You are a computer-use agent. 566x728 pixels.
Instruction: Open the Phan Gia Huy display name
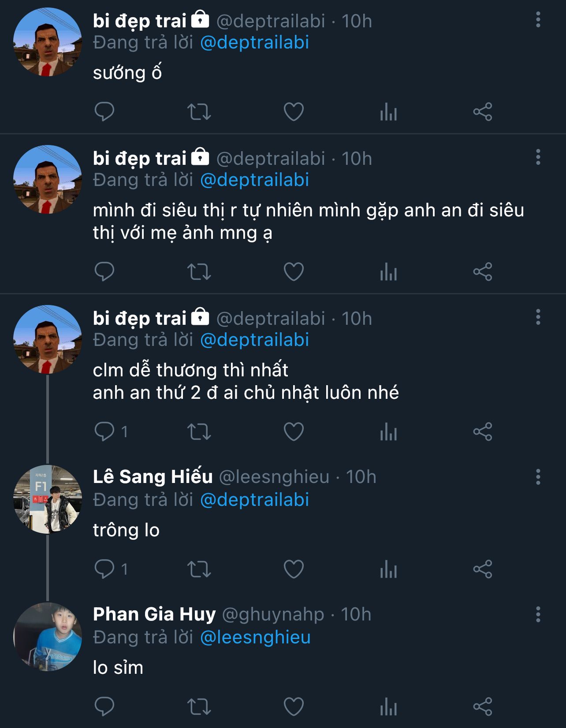154,614
